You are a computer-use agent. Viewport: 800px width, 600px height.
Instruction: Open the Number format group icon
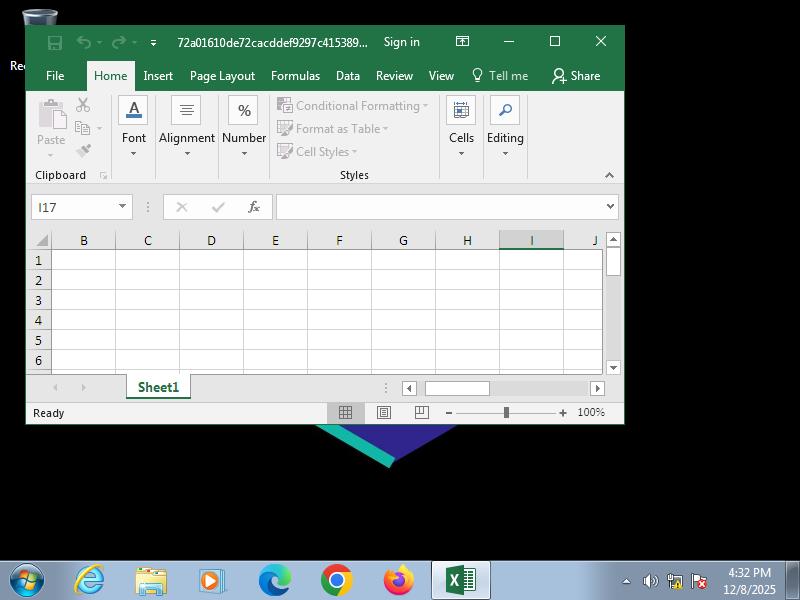(x=244, y=110)
